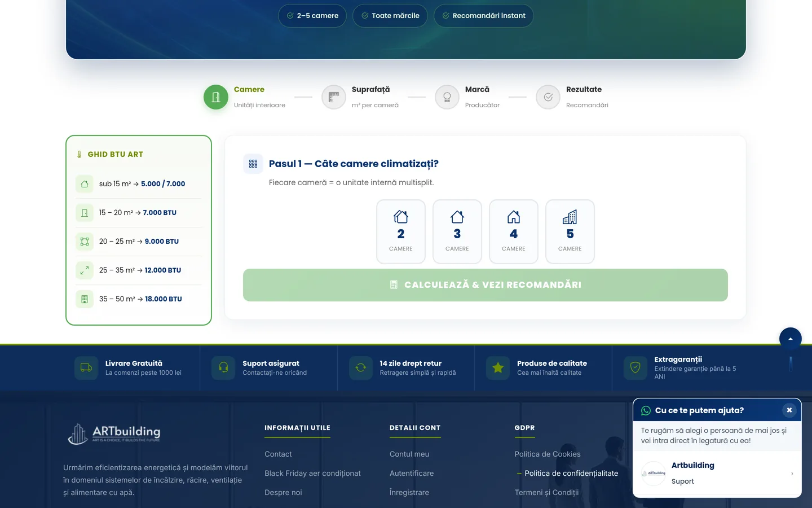Click the Produse de calitate star icon

498,368
